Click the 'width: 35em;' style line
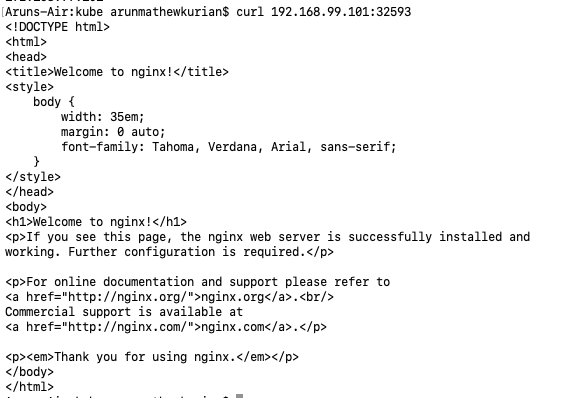Viewport: 584px width, 398px height. point(102,117)
